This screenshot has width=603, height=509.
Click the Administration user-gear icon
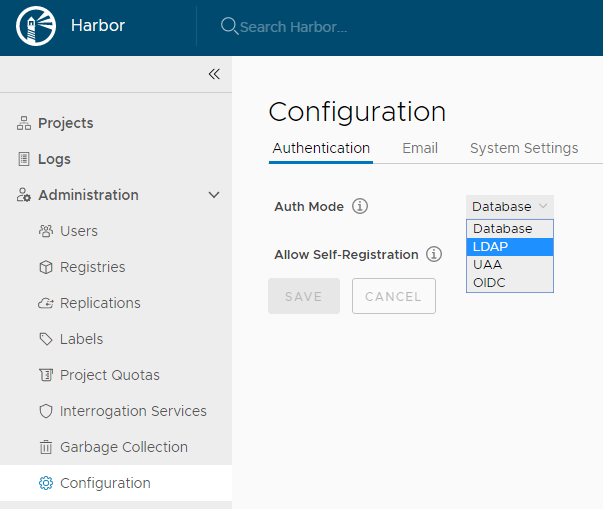point(23,195)
